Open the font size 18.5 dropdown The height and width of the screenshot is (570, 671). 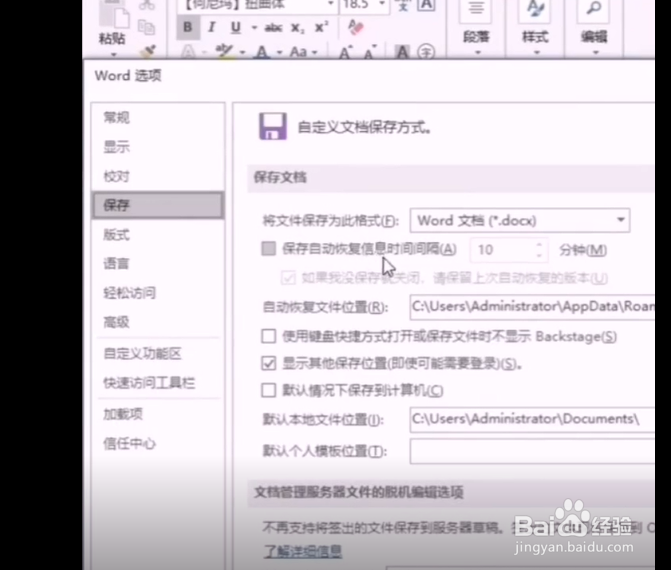pyautogui.click(x=382, y=4)
